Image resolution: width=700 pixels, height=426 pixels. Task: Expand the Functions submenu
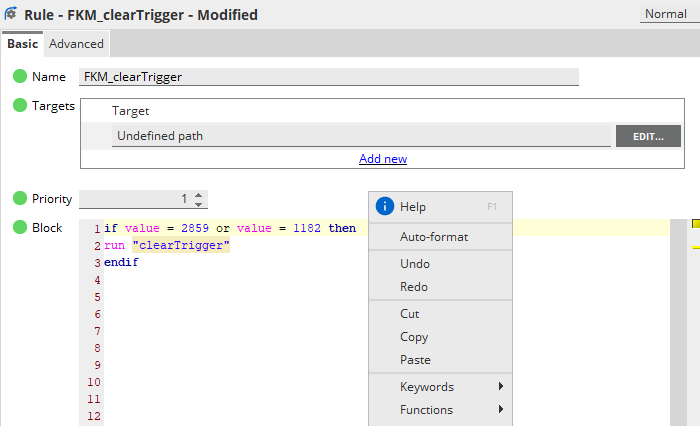(440, 410)
